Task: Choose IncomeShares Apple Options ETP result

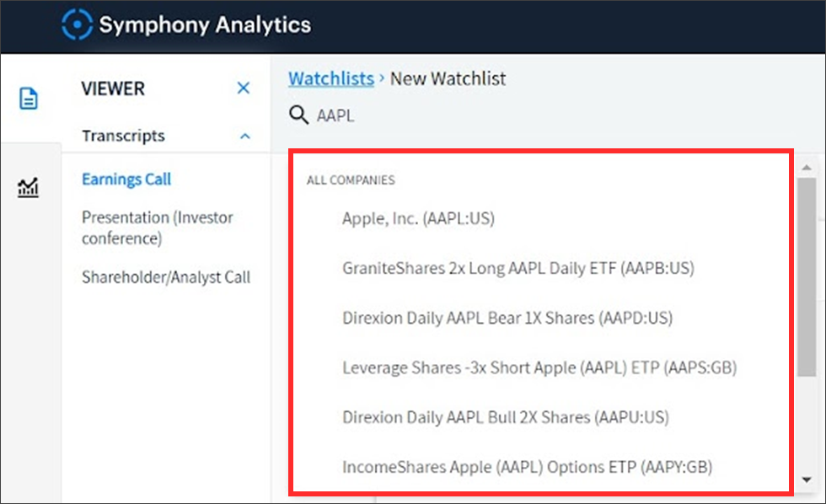Action: 528,467
